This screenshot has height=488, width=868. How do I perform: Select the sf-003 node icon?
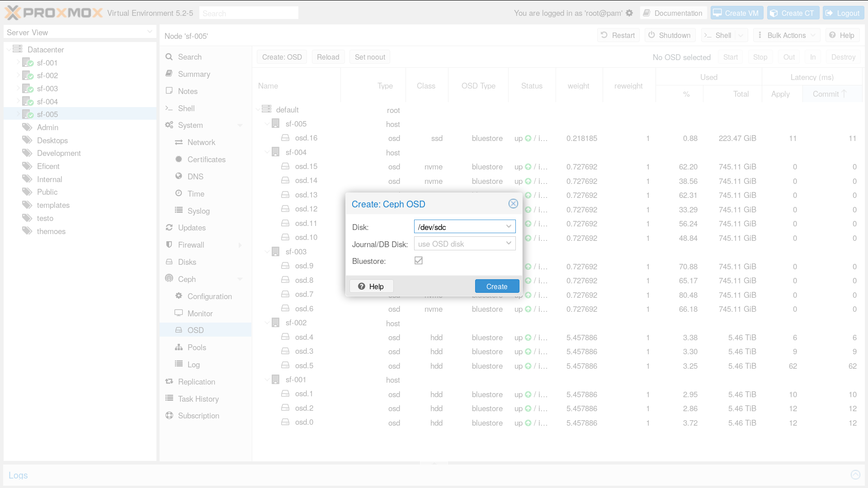28,88
